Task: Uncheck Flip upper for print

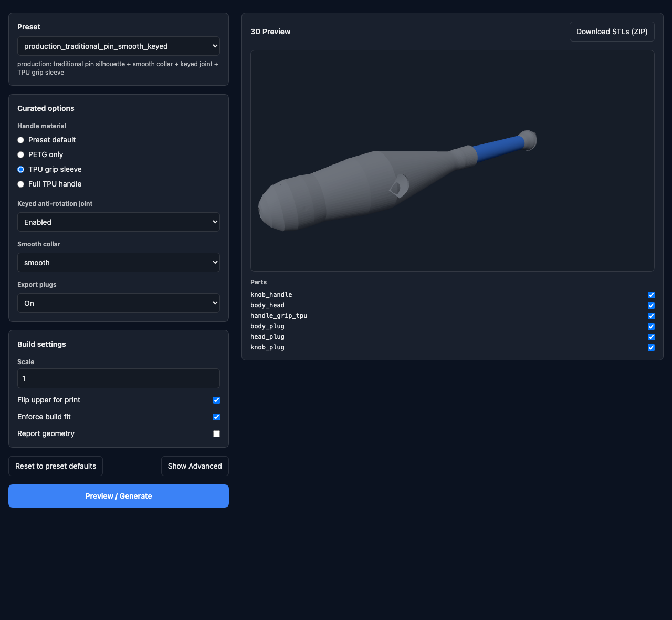Action: (216, 400)
